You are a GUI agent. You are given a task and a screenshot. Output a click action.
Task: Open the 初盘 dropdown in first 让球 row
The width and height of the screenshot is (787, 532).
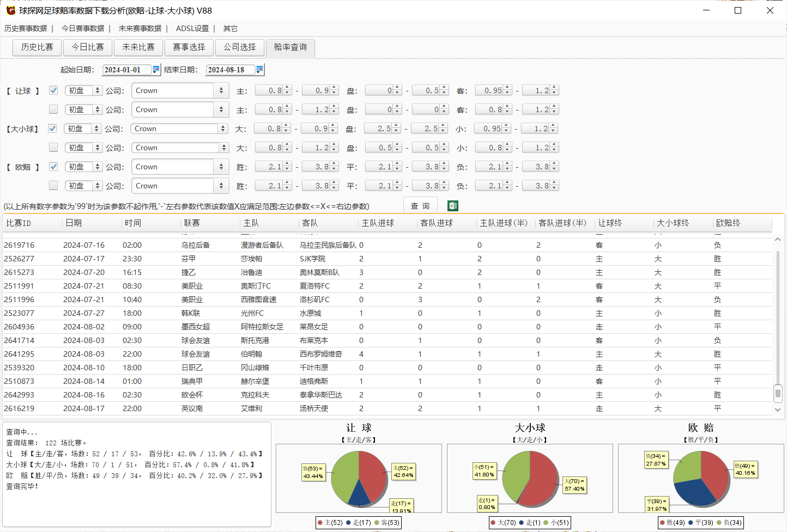coord(83,90)
